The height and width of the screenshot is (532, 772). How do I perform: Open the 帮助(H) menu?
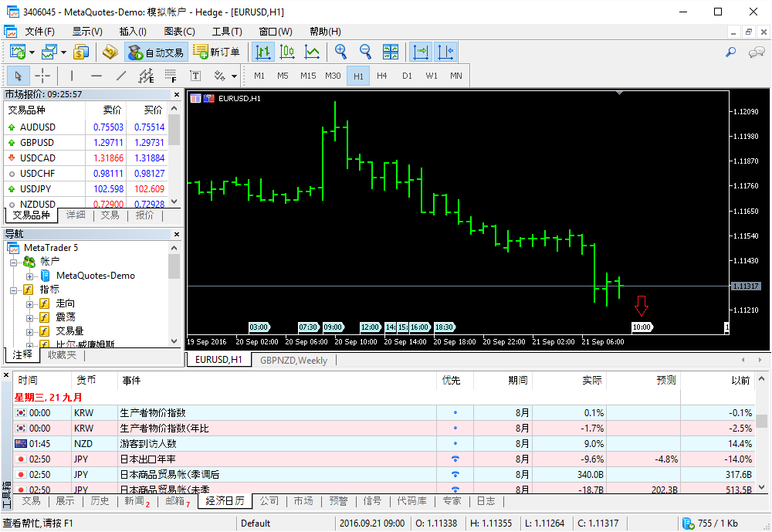tap(326, 32)
